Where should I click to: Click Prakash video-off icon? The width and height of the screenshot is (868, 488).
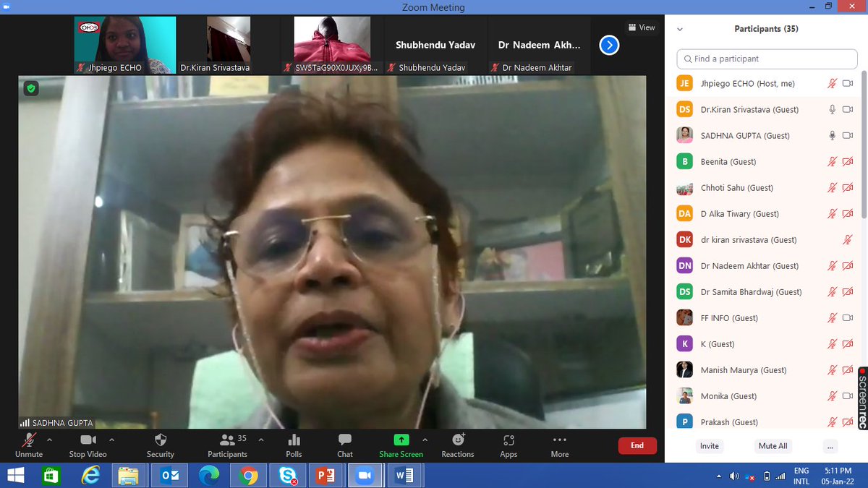coord(848,422)
